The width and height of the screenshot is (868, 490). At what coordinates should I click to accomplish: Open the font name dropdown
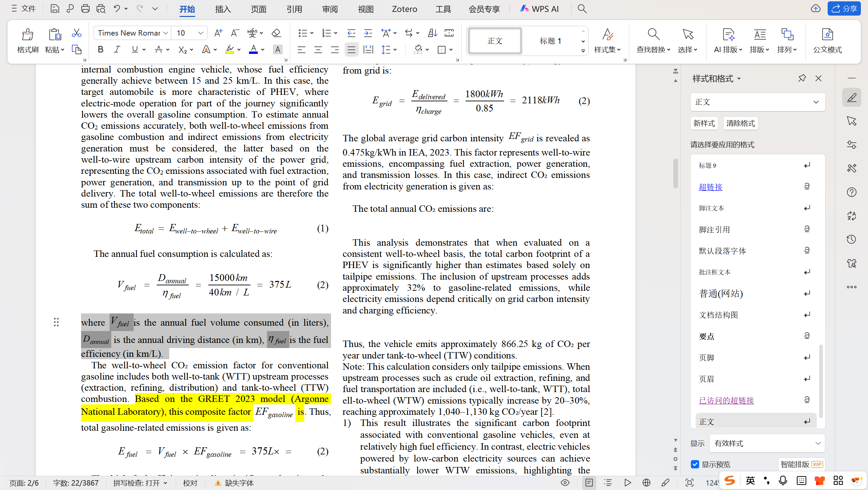coord(166,33)
